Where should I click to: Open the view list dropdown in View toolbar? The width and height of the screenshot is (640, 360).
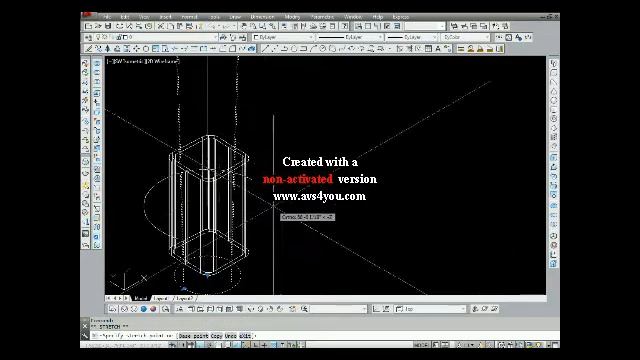338,309
